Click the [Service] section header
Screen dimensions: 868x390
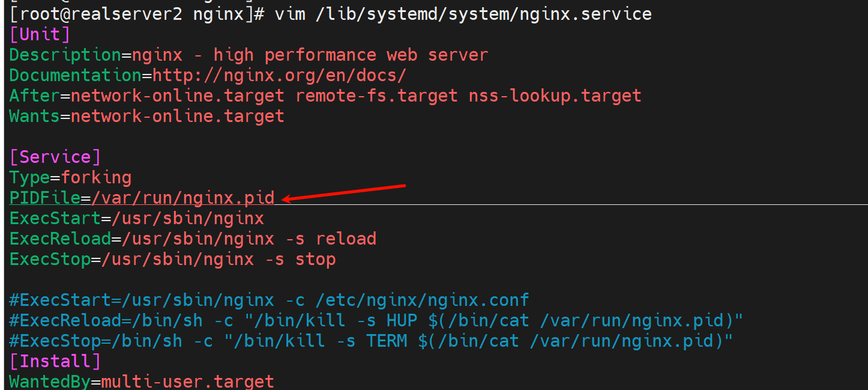point(55,157)
